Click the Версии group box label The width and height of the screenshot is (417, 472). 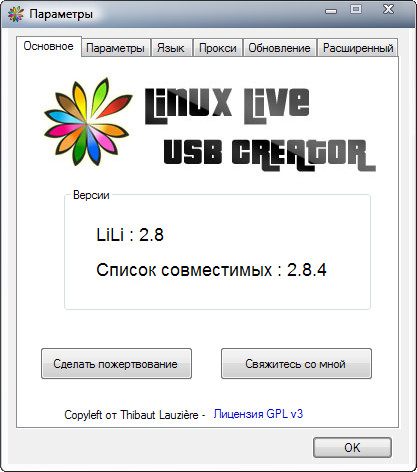(x=91, y=195)
